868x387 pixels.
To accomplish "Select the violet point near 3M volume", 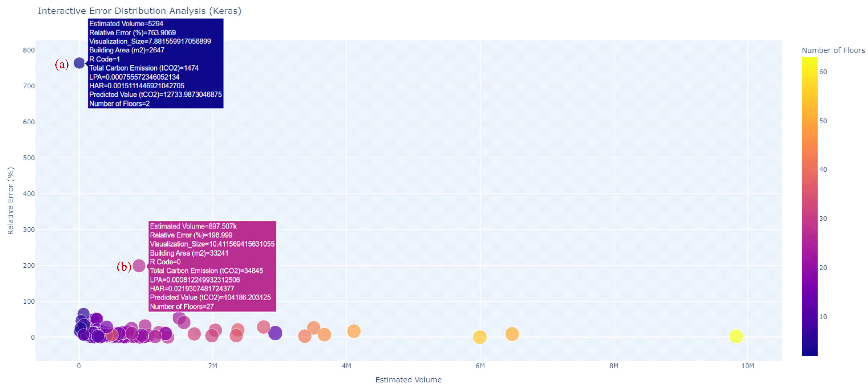I will [275, 333].
